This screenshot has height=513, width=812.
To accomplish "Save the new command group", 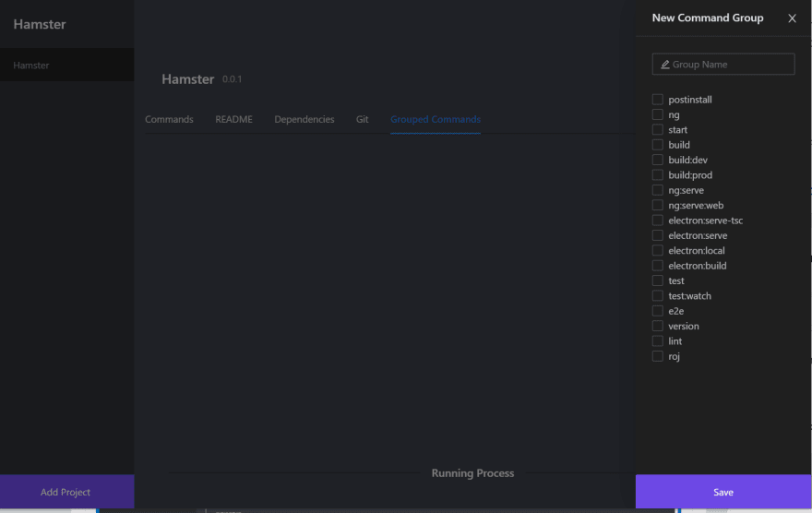I will (722, 492).
